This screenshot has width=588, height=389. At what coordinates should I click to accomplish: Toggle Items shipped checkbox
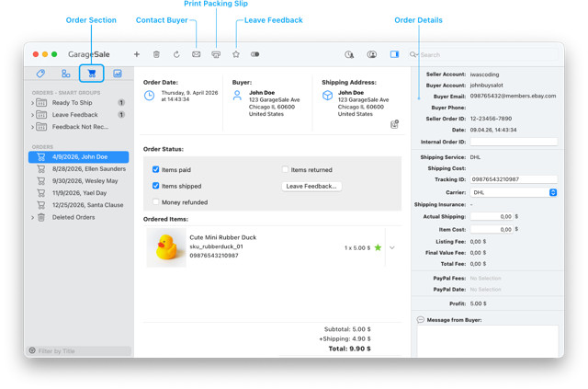[155, 186]
